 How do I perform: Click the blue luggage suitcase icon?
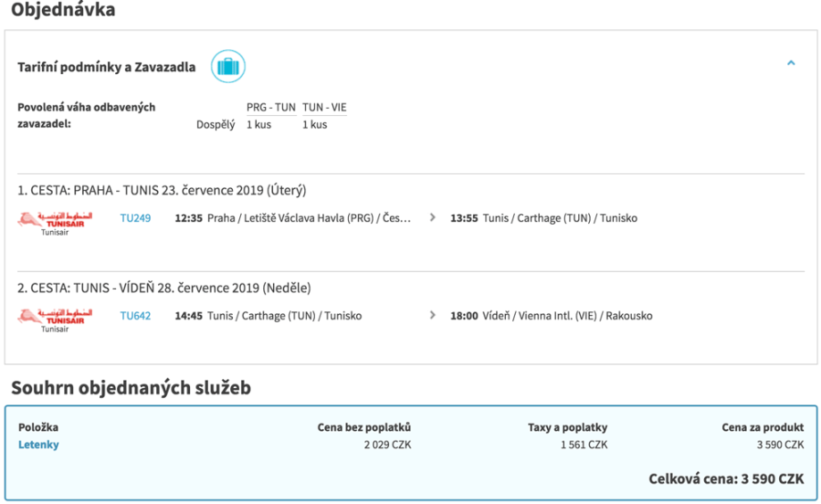pyautogui.click(x=228, y=67)
